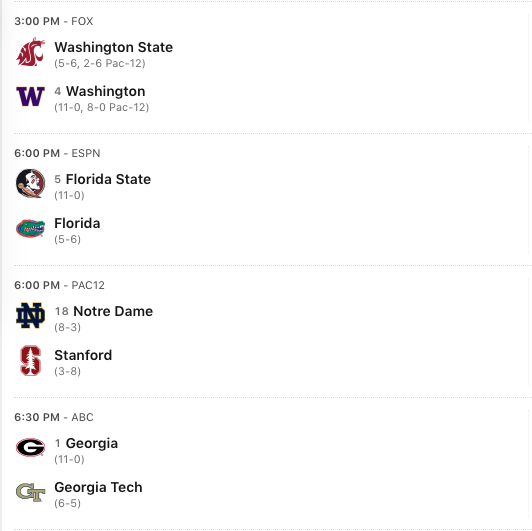Click the 3:00 PM - FOX game header

point(54,21)
